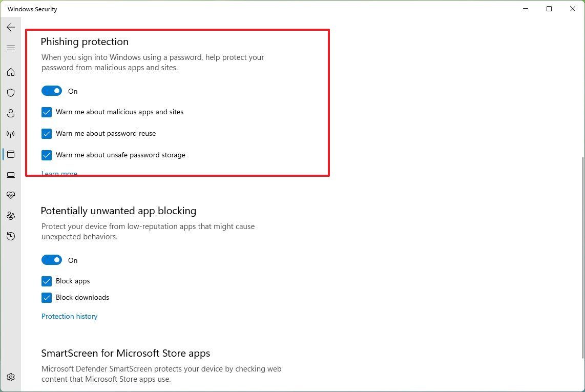Click the Learn more link
The image size is (585, 392).
click(59, 173)
